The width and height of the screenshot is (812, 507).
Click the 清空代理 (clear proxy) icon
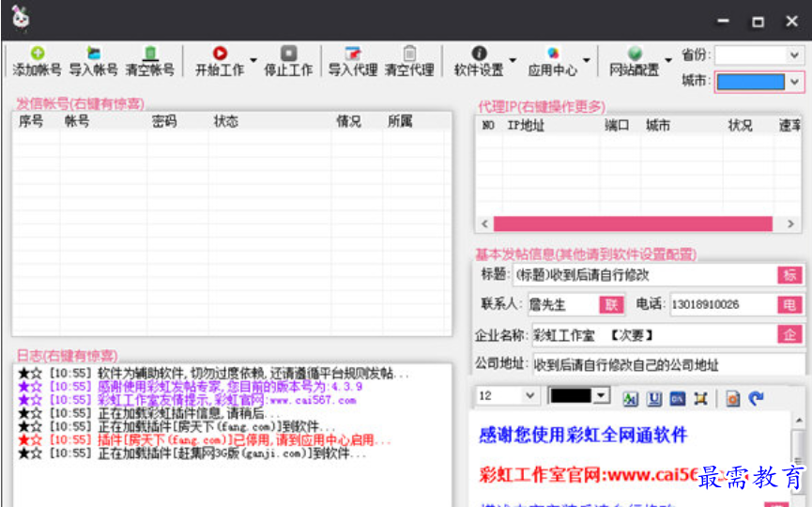pyautogui.click(x=409, y=54)
